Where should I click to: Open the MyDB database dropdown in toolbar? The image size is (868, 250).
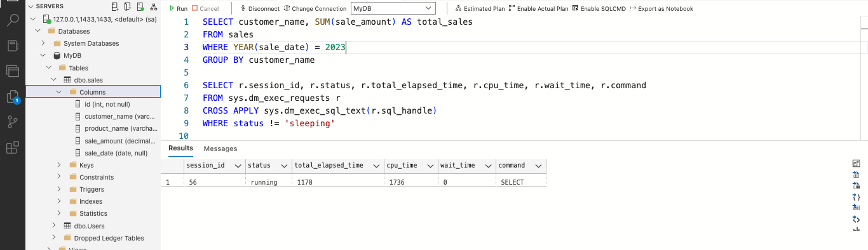point(393,9)
